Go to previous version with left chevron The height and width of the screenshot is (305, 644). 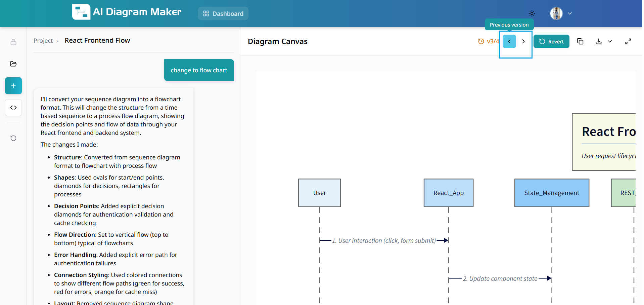509,41
